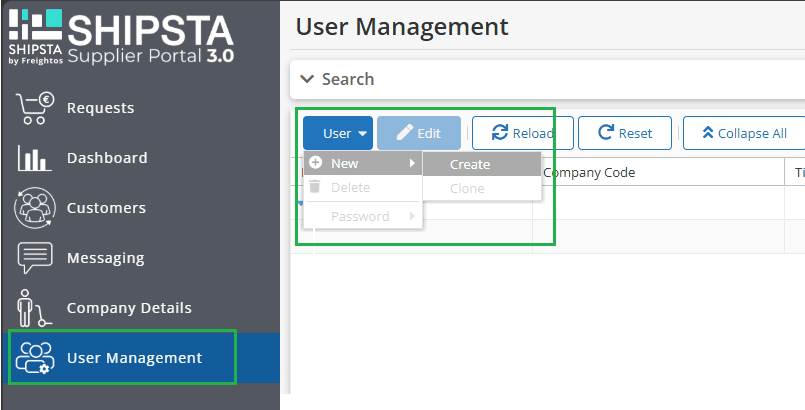Click the trash icon beside Delete

(315, 187)
